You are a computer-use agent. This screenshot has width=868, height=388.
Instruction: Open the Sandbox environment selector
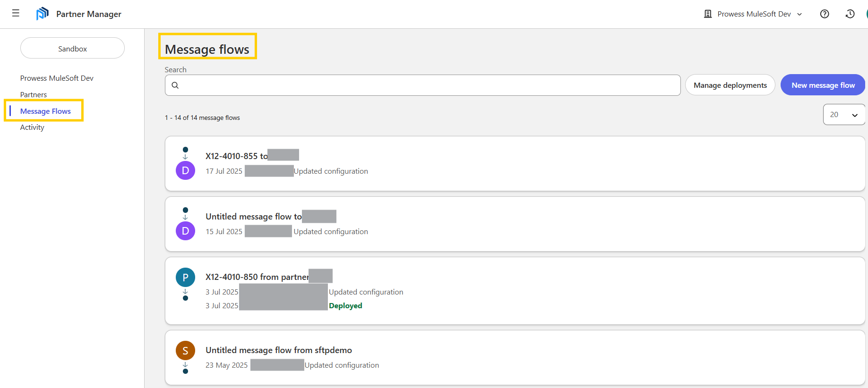pos(72,49)
